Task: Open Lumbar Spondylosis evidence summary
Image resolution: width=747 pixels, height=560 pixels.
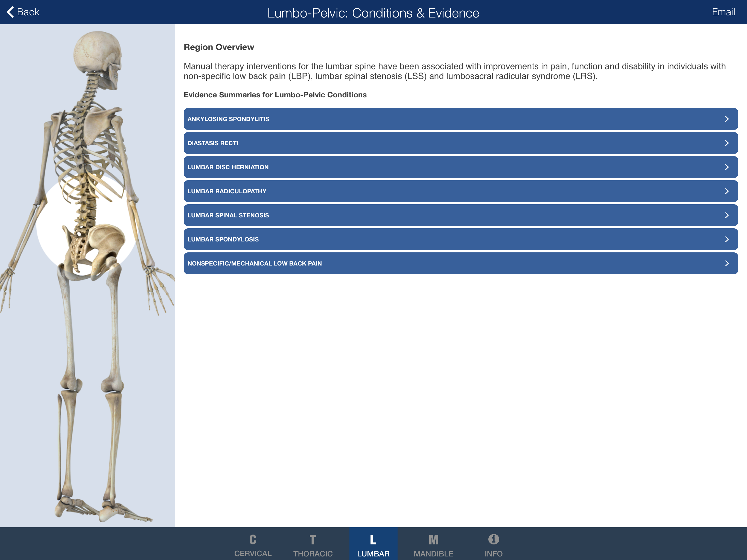Action: click(x=223, y=239)
